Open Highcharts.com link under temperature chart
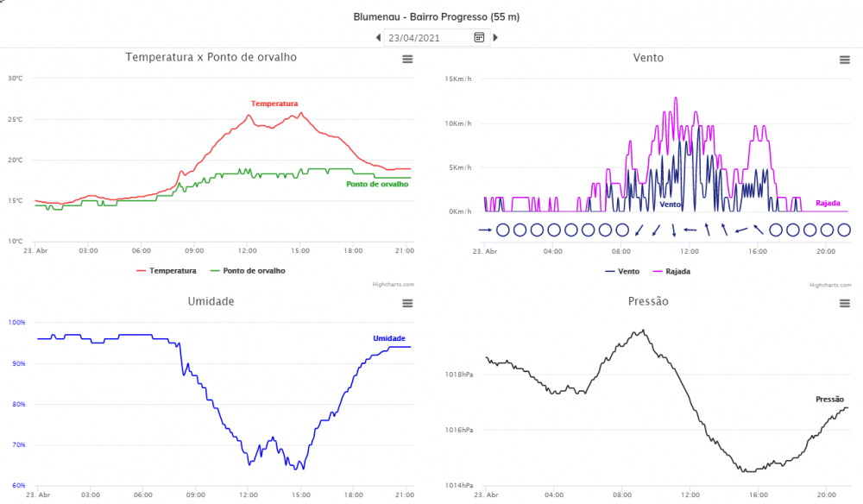 pyautogui.click(x=393, y=285)
